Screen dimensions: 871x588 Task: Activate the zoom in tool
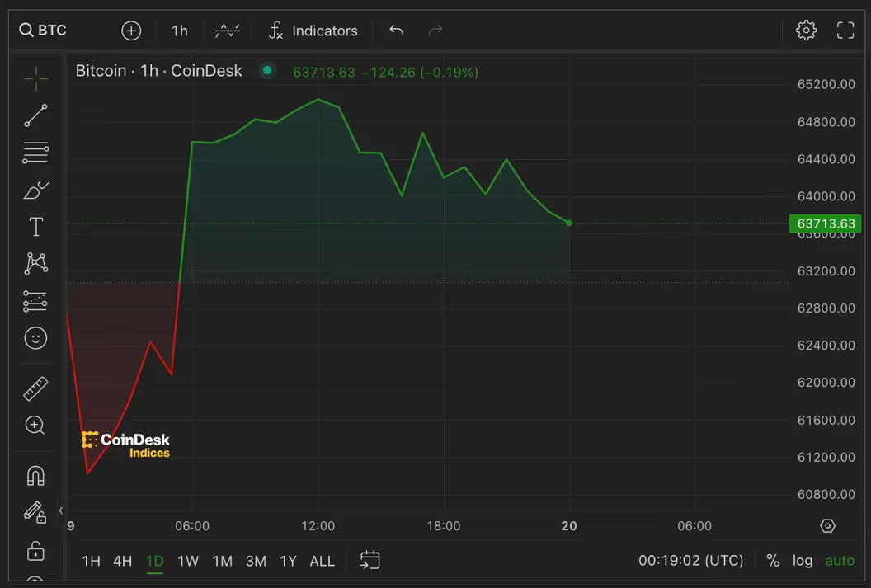(x=35, y=426)
